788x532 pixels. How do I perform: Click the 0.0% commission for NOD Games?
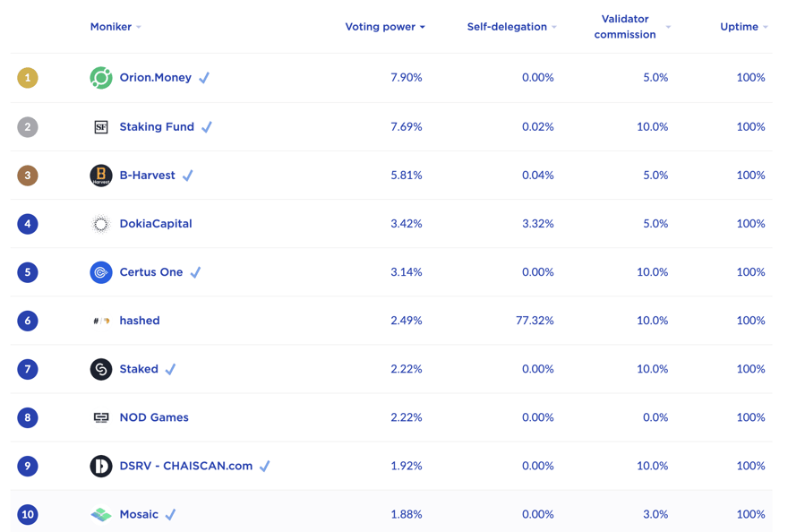[655, 417]
